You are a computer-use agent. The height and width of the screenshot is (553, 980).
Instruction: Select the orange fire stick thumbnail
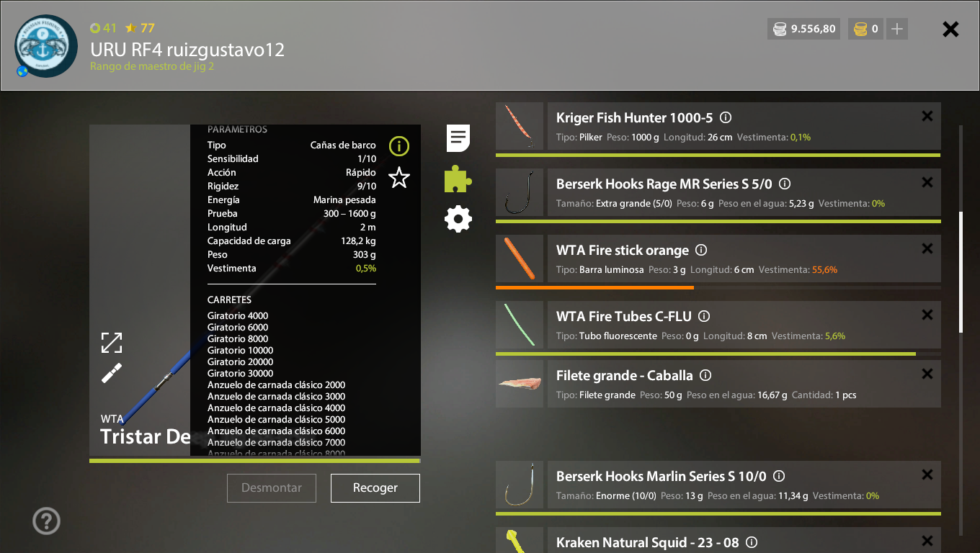coord(520,258)
